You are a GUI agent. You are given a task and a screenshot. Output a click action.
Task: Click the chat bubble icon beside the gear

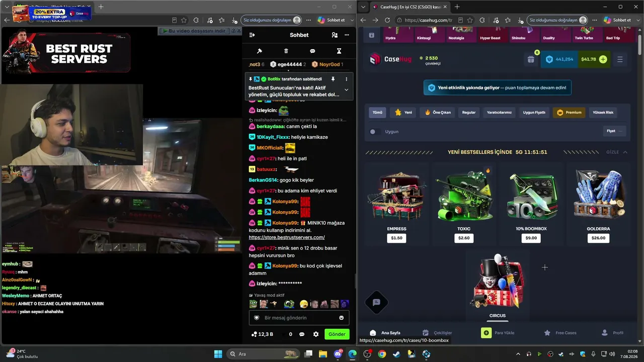pos(302,334)
